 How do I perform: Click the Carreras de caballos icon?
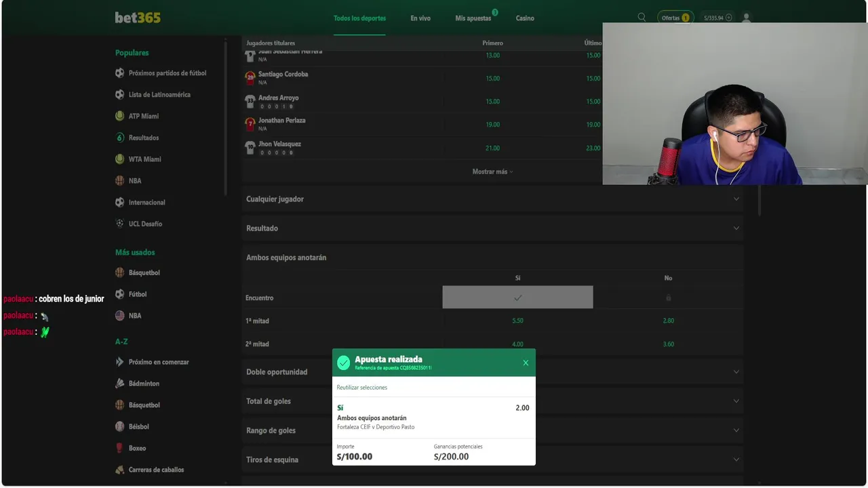(120, 470)
